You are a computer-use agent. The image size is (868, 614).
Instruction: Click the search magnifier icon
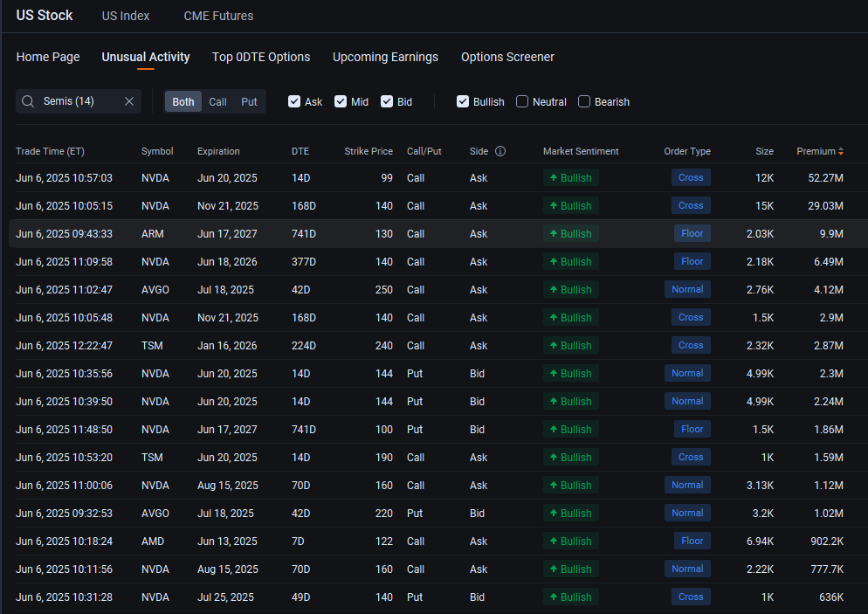click(28, 101)
